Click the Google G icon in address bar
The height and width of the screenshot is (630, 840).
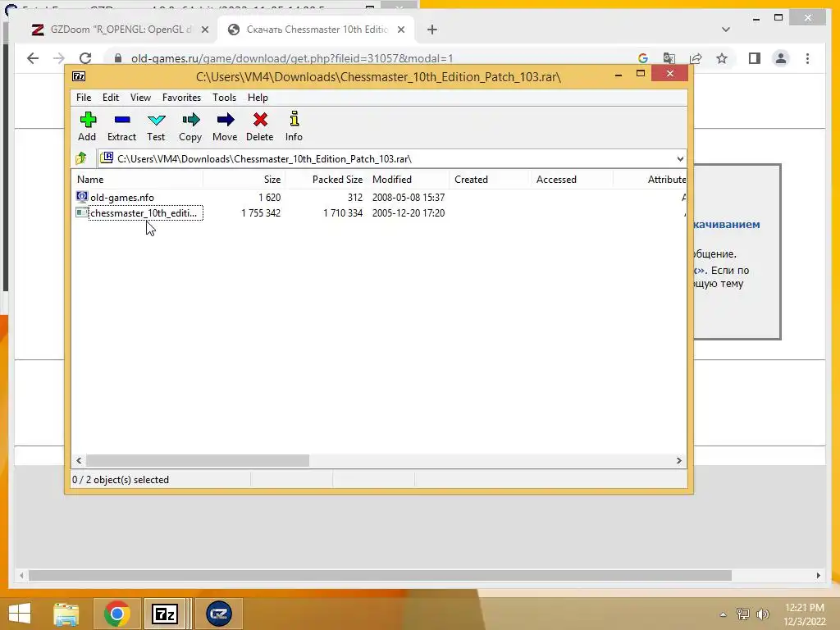(x=643, y=58)
